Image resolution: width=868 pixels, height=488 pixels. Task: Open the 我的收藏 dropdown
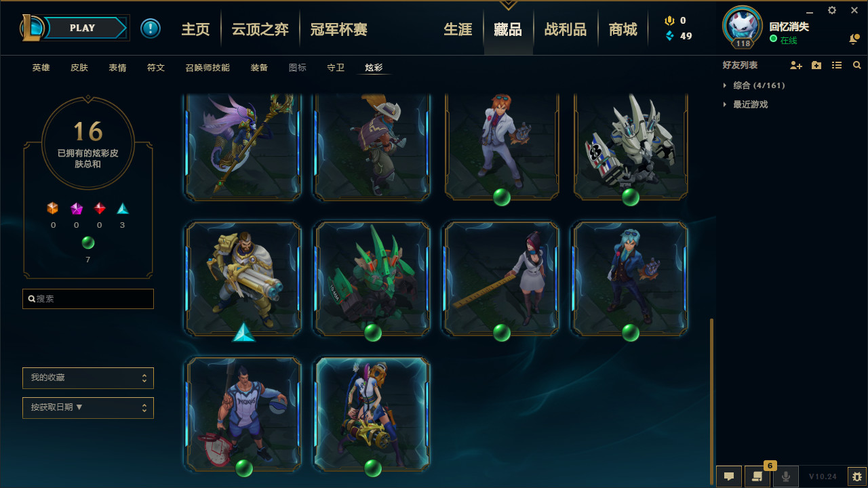tap(88, 378)
